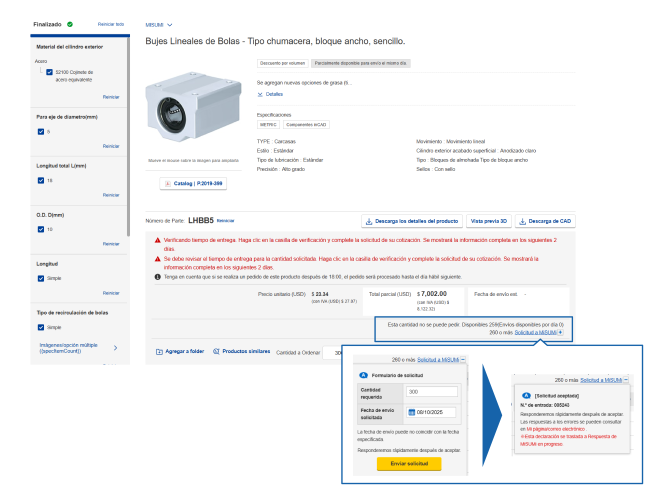The height and width of the screenshot is (495, 660).
Task: Click calendar icon in Fecha de envío field
Action: [414, 412]
